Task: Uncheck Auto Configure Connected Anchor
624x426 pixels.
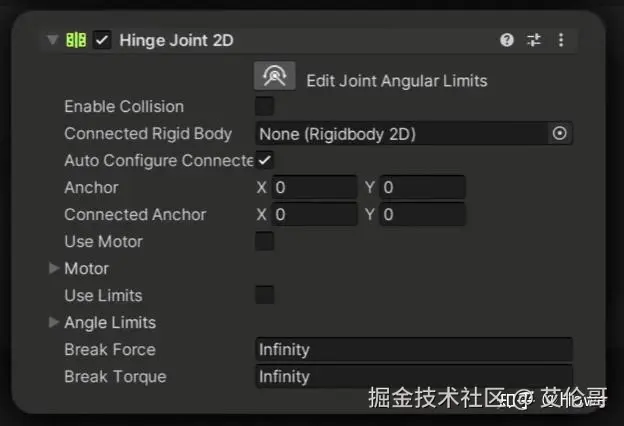Action: 265,160
